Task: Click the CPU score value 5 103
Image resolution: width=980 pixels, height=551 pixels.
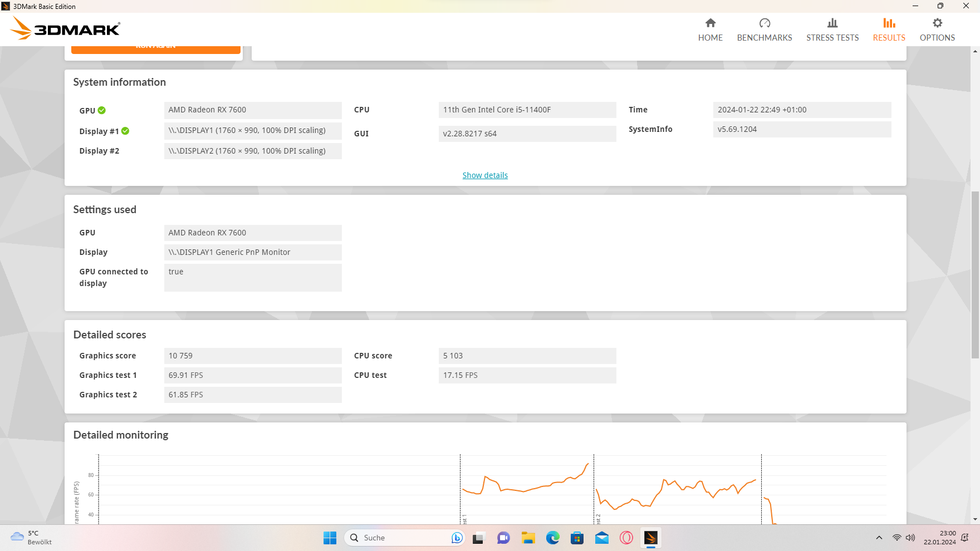Action: (x=527, y=356)
